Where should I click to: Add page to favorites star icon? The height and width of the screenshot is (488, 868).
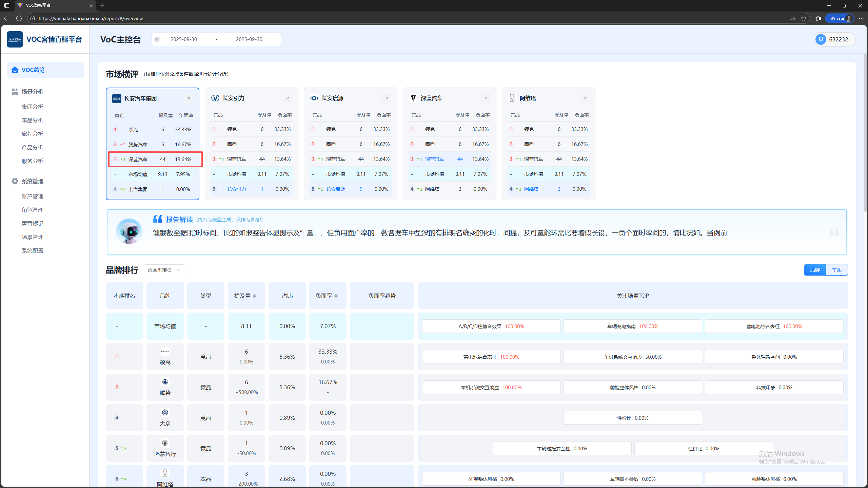pos(804,18)
